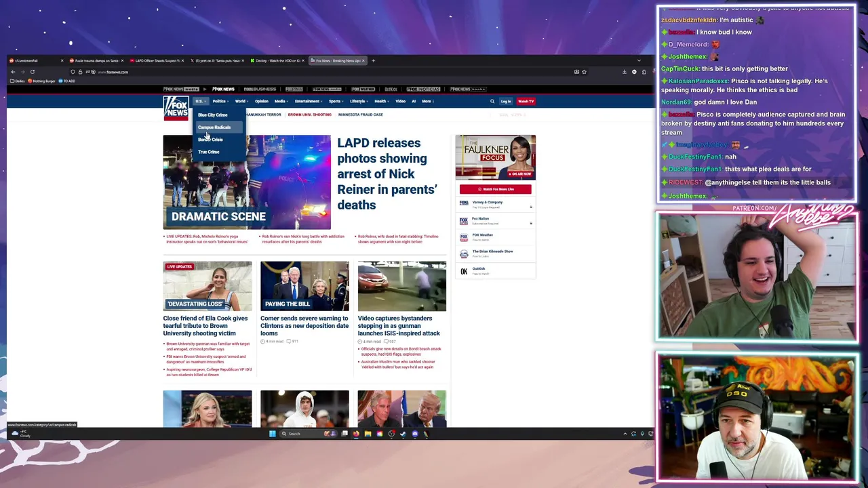Open Varney & Company channel row
This screenshot has width=868, height=488.
pos(496,203)
